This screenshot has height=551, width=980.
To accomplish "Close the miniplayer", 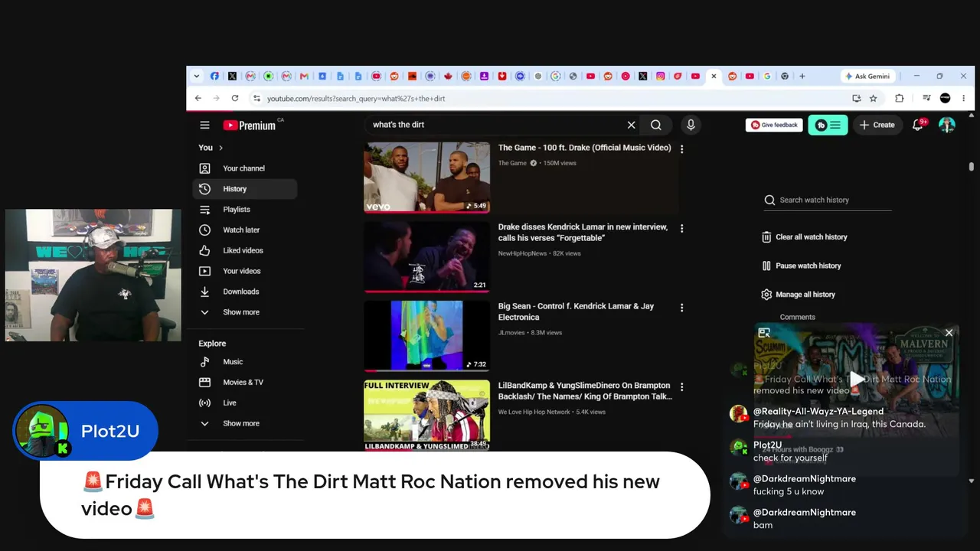I will 949,333.
